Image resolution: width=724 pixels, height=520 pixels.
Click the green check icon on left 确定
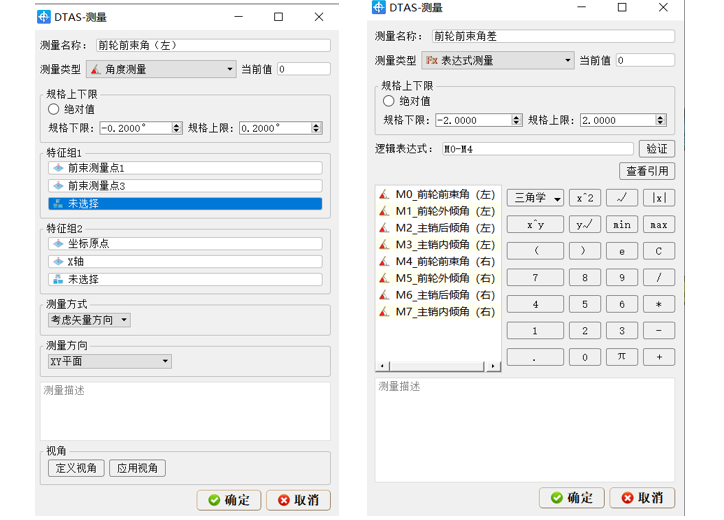(214, 500)
